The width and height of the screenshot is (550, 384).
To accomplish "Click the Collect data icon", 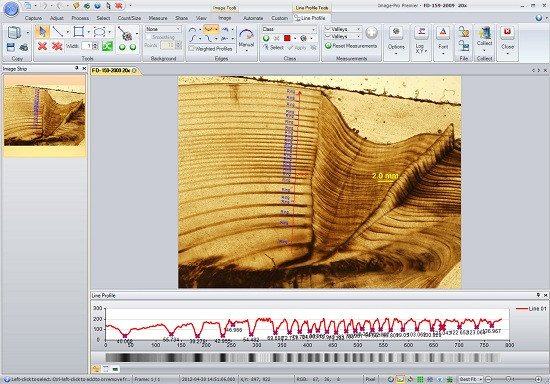I will 484,33.
